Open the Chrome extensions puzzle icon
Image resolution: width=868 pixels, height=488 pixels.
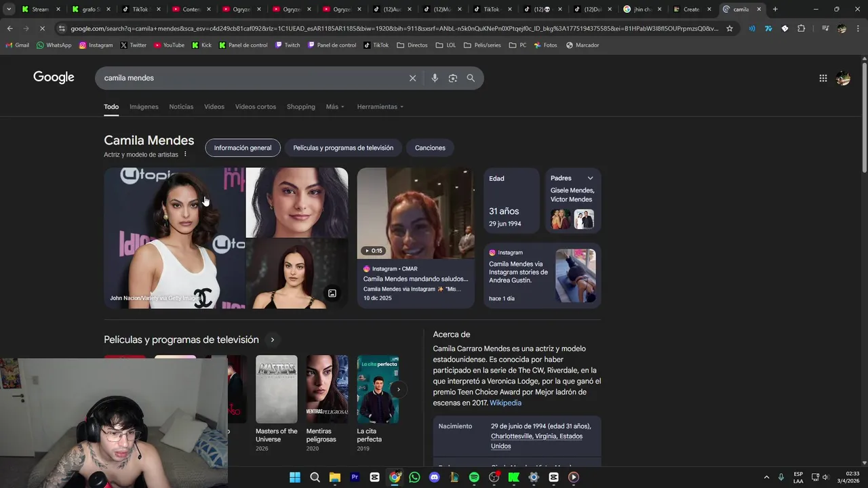(801, 28)
